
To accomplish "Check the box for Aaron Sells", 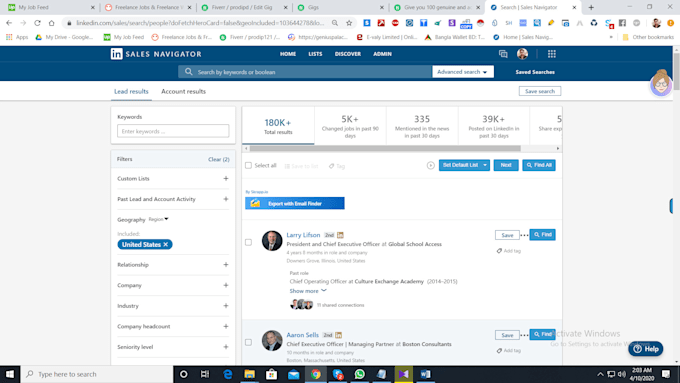I will (x=248, y=342).
